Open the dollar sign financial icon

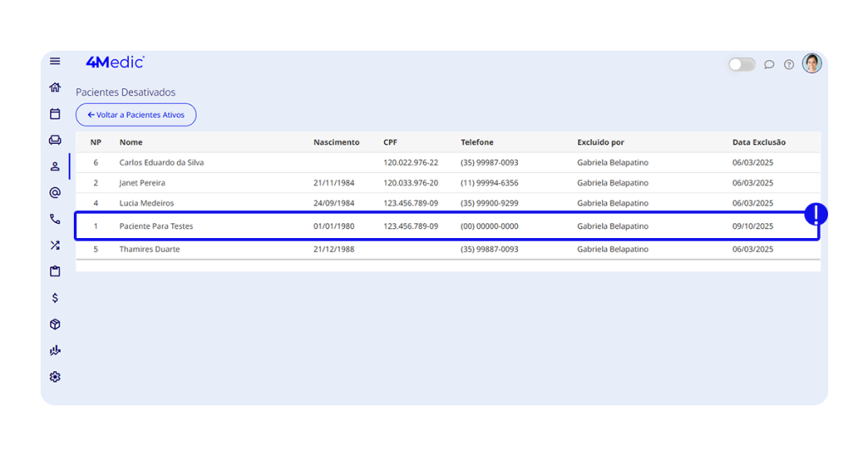click(55, 298)
